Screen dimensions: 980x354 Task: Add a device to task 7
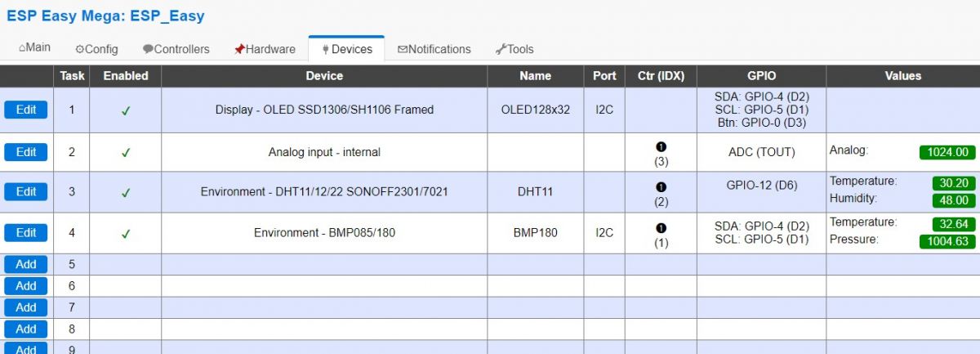(26, 307)
